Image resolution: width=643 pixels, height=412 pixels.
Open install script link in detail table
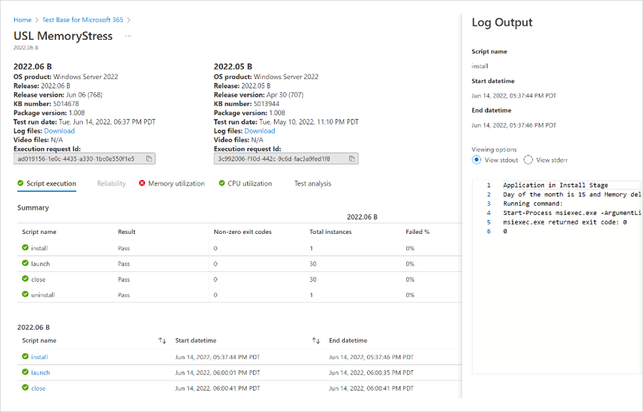(39, 357)
